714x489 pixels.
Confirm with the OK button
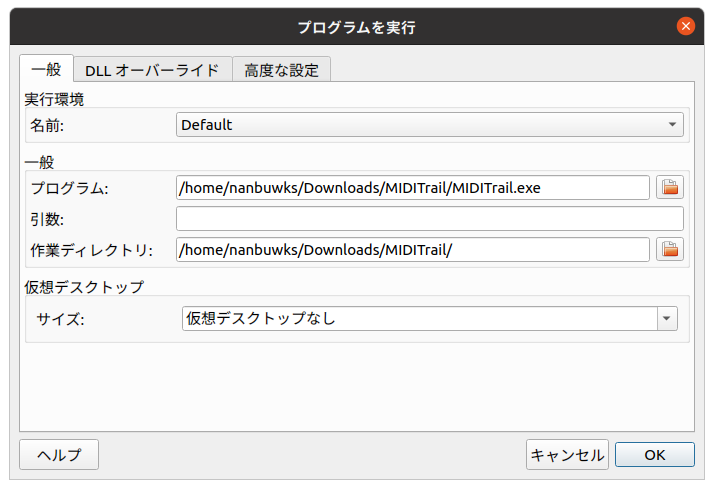[x=654, y=454]
